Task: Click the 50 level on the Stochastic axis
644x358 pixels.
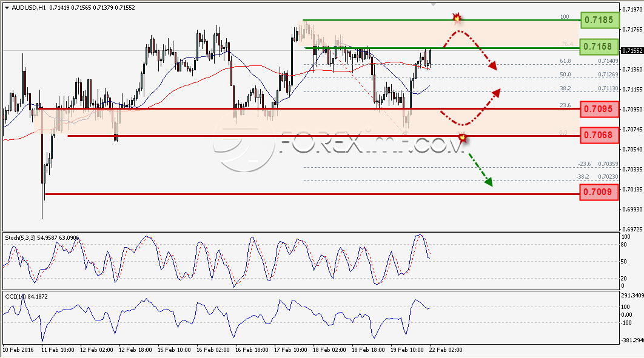Action: tap(624, 262)
